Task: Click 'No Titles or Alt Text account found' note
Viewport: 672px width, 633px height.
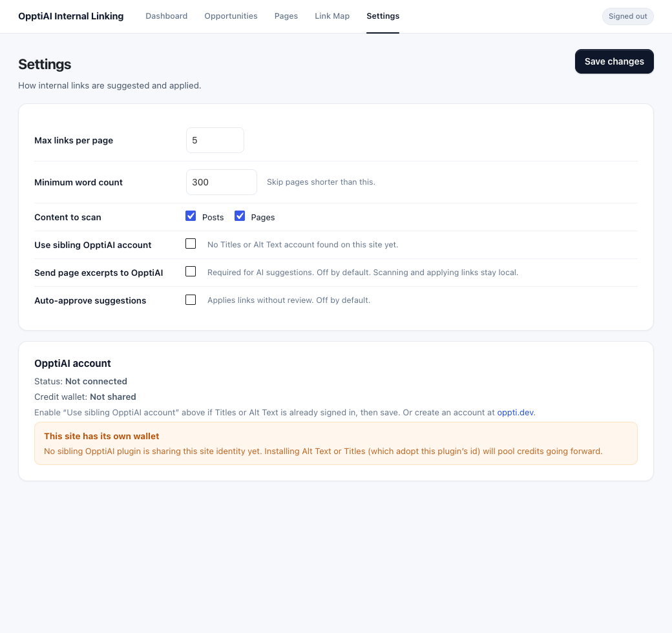Action: (302, 245)
